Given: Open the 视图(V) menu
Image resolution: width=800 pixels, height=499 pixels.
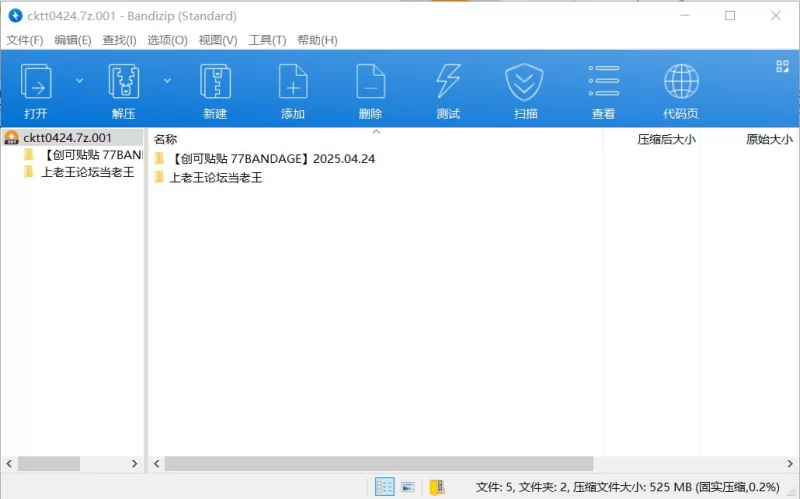Looking at the screenshot, I should click(218, 40).
